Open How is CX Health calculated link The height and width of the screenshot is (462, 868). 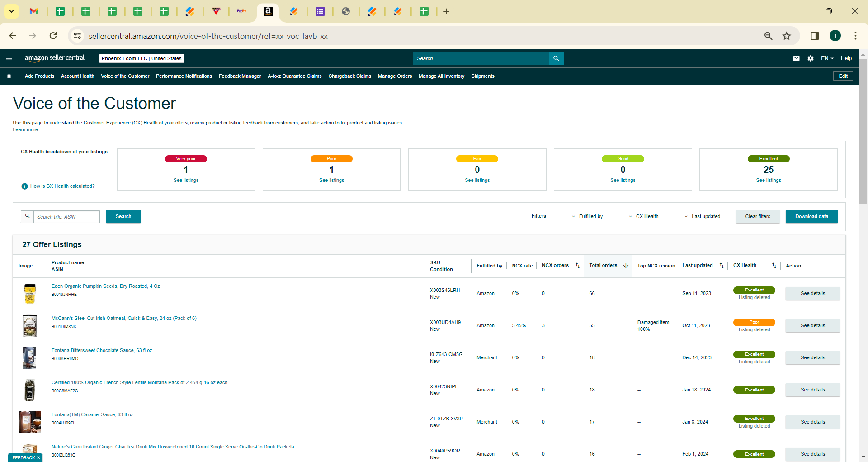[62, 186]
